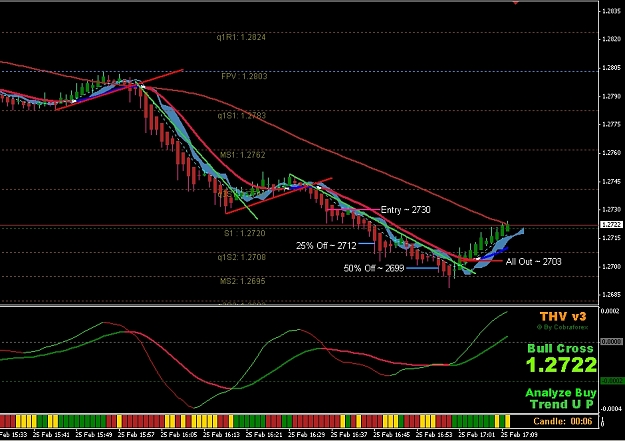Click the MS2: 1.2695 level label

point(242,281)
